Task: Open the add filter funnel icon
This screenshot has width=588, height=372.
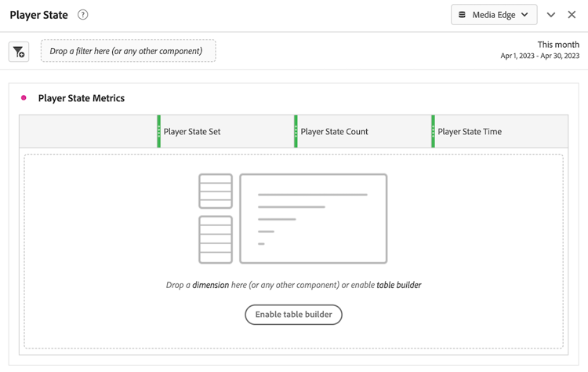Action: pyautogui.click(x=19, y=52)
